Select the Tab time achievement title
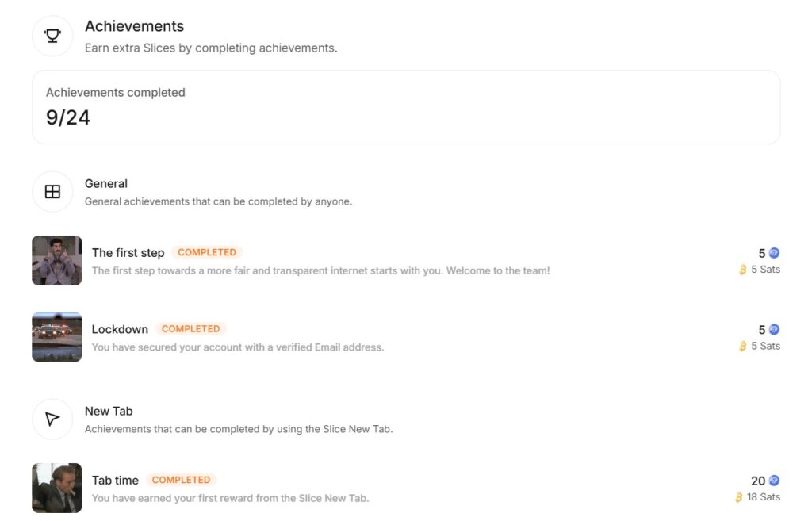 click(115, 481)
